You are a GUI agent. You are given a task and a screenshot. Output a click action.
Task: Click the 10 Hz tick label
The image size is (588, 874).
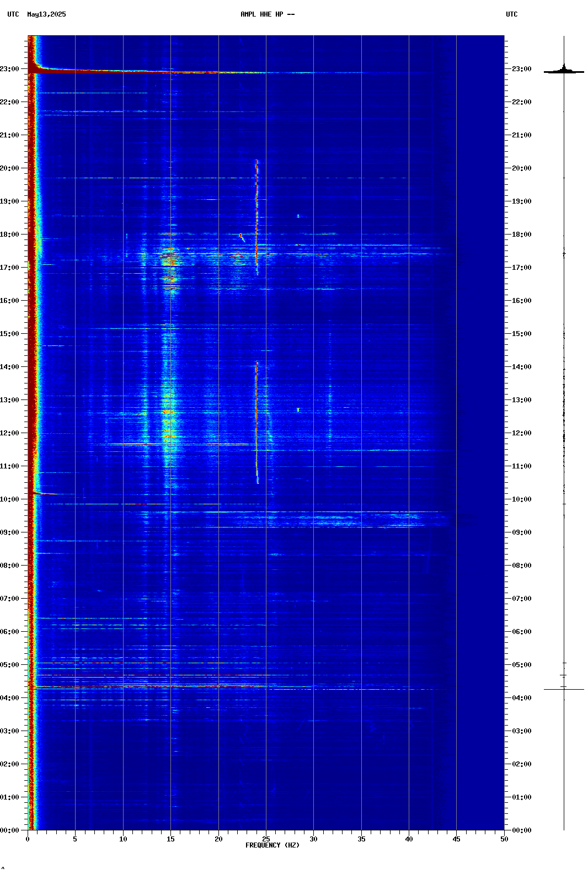pos(123,839)
